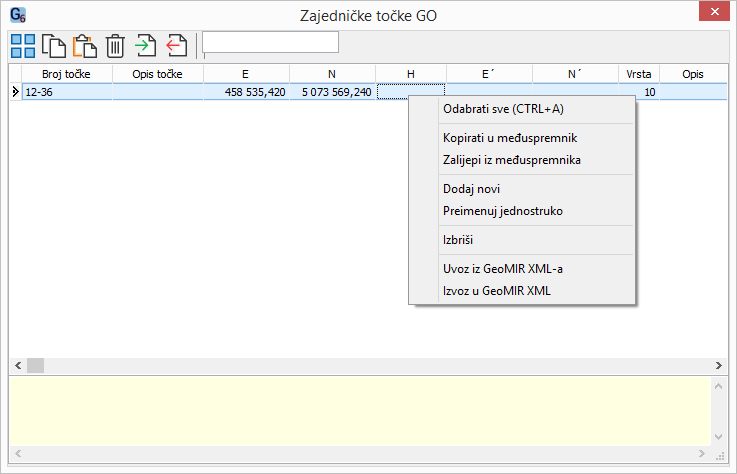Screen dimensions: 737x474
Task: Click the green arrow import icon
Action: 146,46
